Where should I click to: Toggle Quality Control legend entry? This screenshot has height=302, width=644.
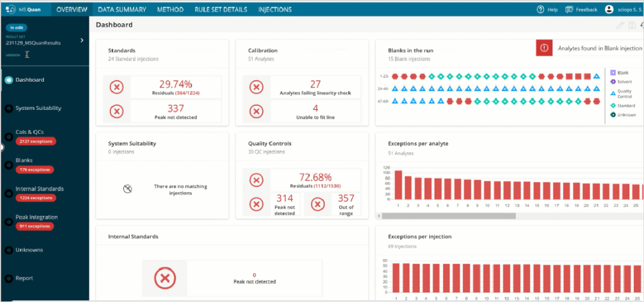(x=613, y=93)
